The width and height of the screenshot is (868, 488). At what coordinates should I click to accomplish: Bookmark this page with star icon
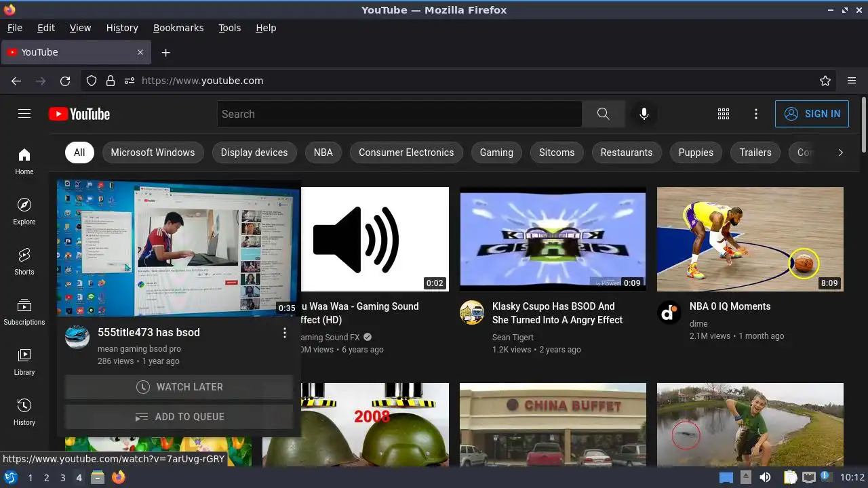pyautogui.click(x=825, y=81)
